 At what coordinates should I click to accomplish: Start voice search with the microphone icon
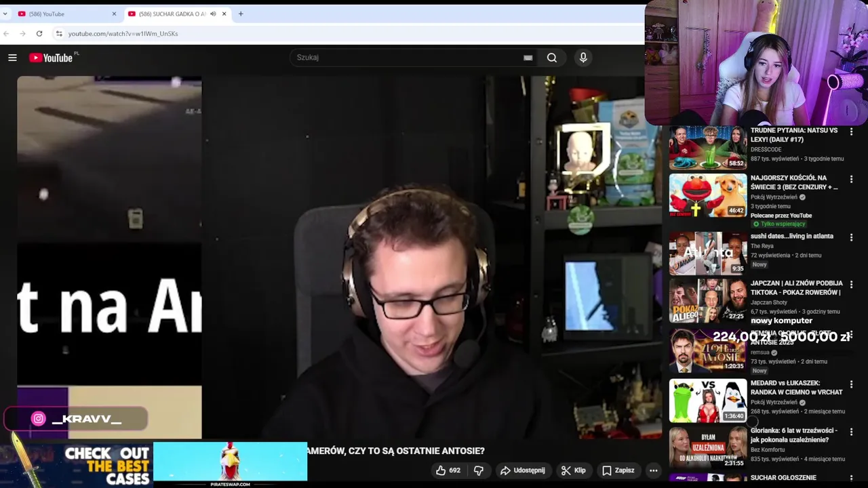coord(583,58)
